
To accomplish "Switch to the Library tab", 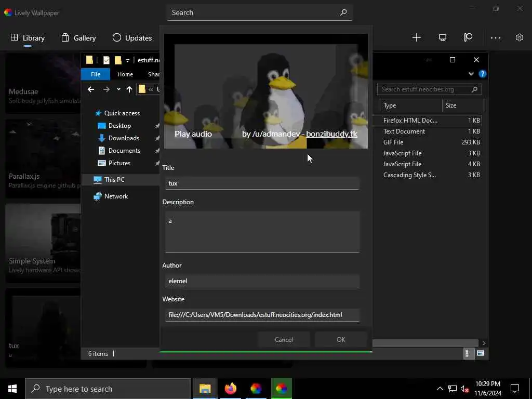I will click(28, 38).
